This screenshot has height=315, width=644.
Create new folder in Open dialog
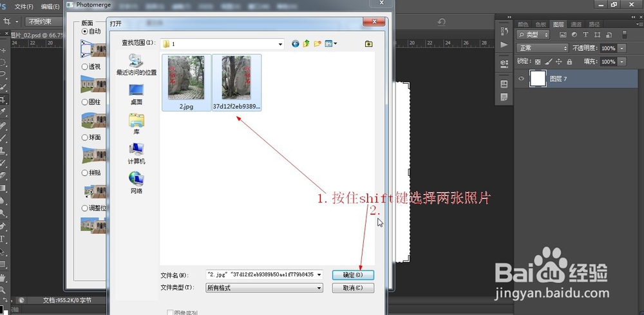(317, 44)
